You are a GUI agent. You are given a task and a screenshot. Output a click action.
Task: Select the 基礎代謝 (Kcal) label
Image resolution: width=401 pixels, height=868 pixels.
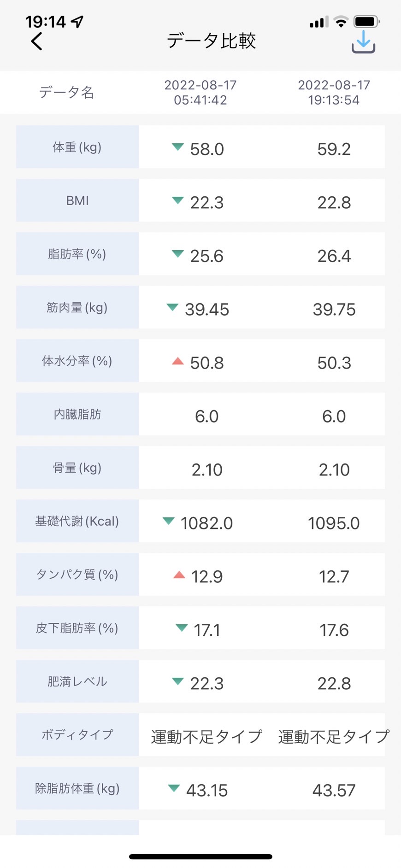tap(77, 521)
